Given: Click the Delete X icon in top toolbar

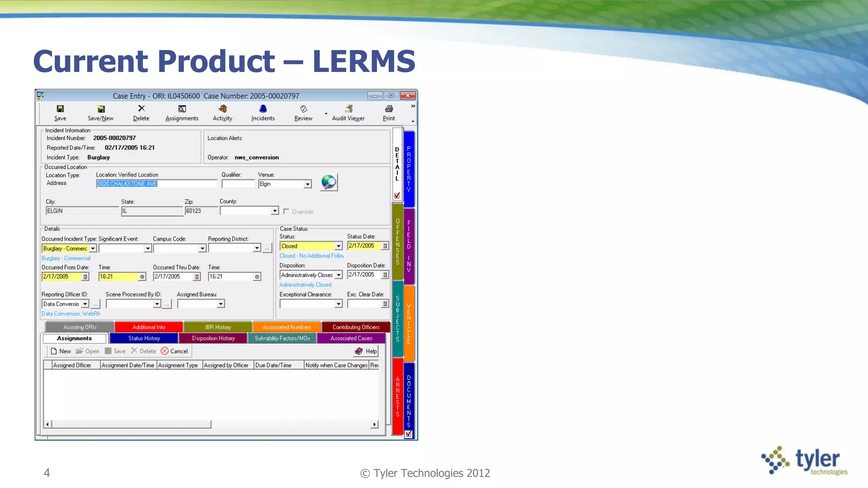Looking at the screenshot, I should (141, 109).
